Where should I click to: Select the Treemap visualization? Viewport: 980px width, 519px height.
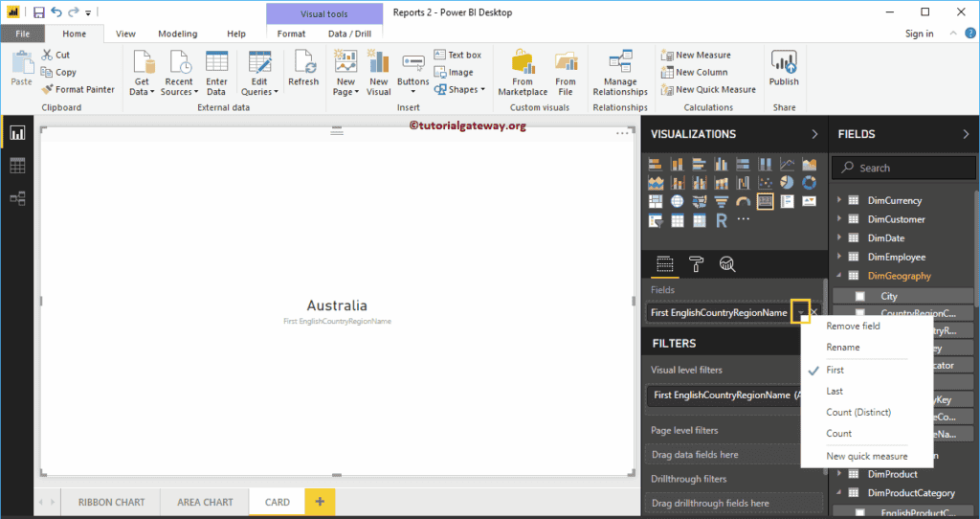click(x=655, y=201)
